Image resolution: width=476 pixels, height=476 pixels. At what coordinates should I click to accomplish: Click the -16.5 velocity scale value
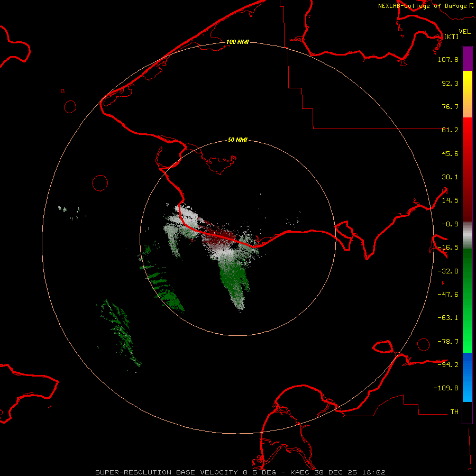(x=448, y=248)
